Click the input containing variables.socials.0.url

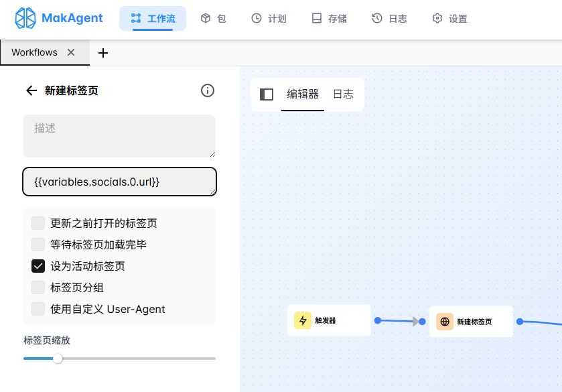coord(119,182)
